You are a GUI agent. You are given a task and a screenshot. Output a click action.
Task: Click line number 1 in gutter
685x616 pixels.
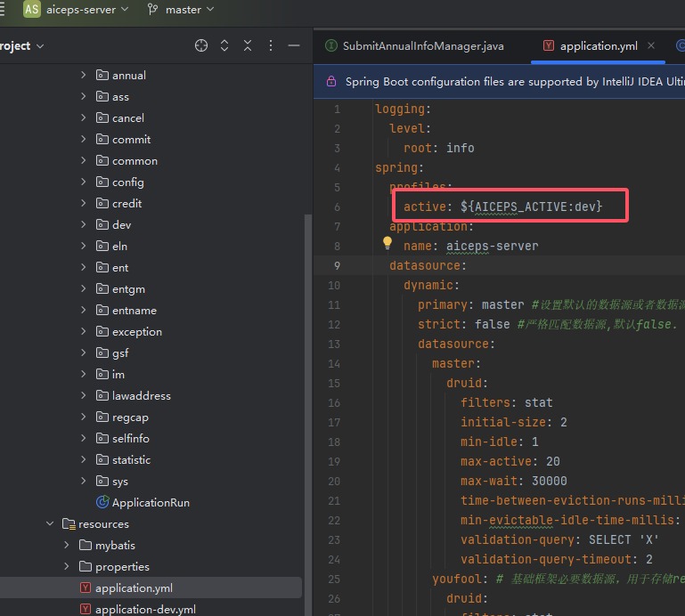[x=338, y=109]
